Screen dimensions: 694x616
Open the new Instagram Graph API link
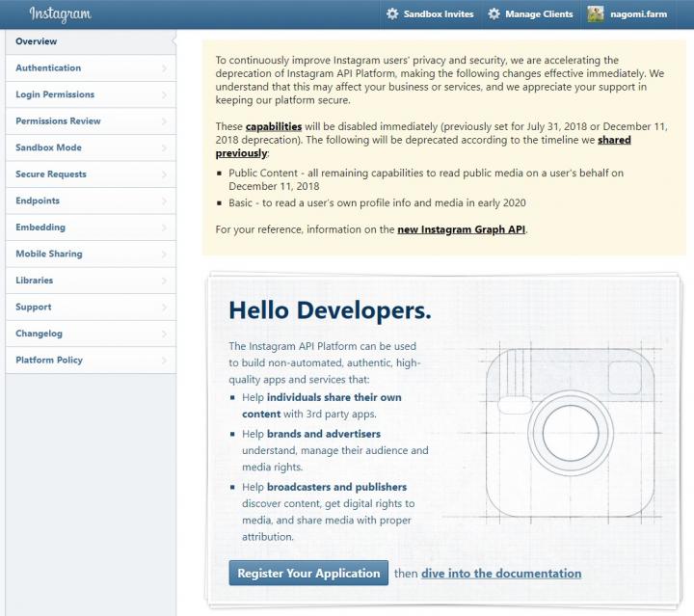click(461, 229)
